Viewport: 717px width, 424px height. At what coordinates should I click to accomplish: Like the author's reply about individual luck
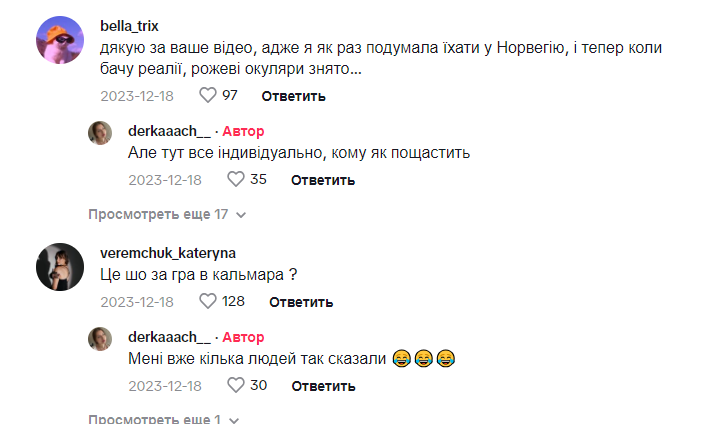tap(236, 180)
